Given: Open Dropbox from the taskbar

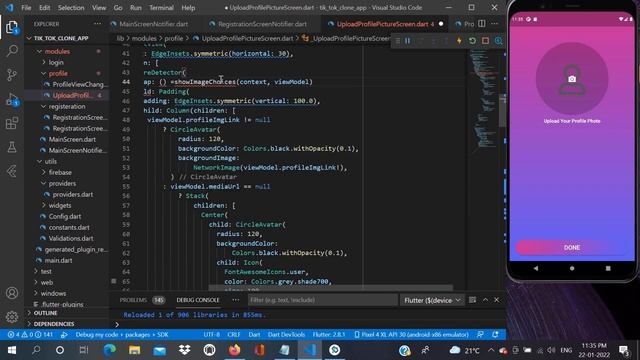Looking at the screenshot, I should 184,350.
